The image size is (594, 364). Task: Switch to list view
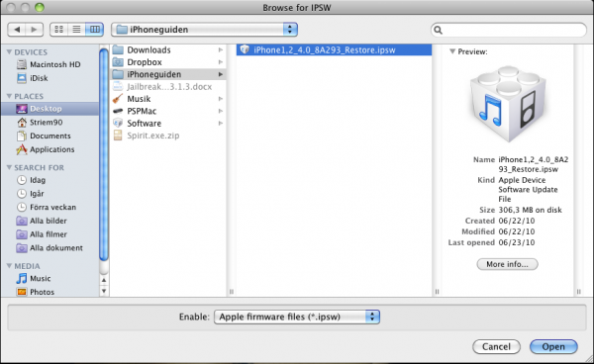point(76,30)
